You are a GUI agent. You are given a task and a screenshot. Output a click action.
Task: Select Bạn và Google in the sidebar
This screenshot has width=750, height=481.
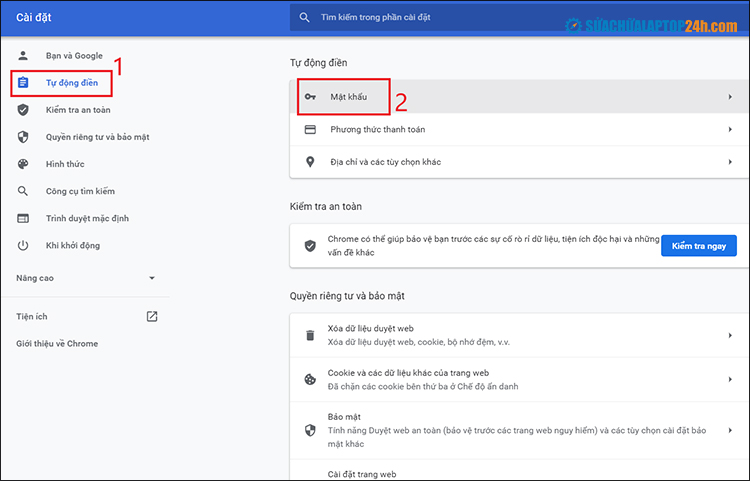point(74,55)
